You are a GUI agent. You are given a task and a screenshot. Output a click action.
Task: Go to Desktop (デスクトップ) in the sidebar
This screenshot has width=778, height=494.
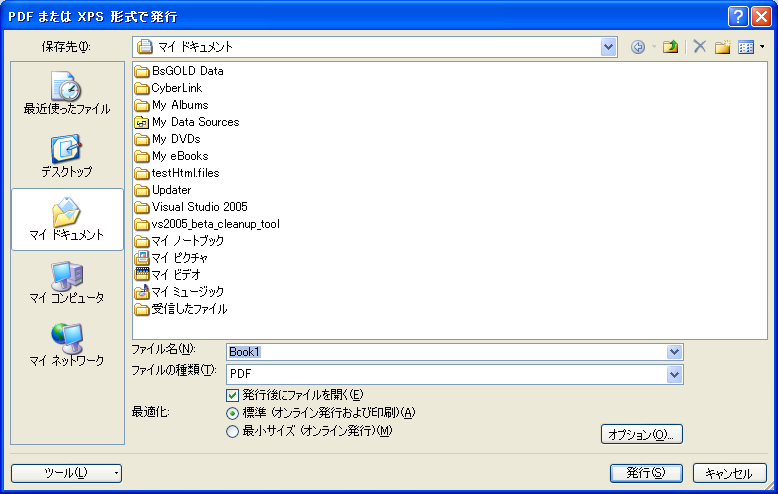[x=67, y=155]
